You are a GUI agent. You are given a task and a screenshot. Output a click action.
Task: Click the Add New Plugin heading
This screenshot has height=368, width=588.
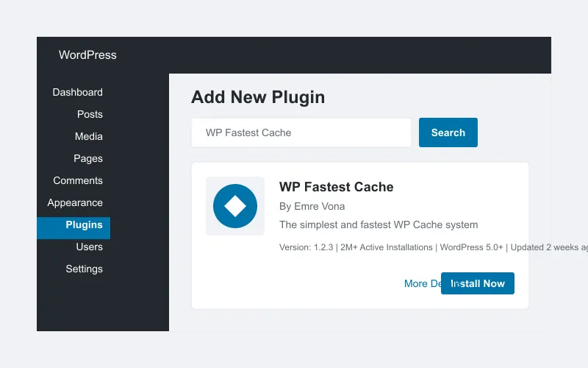click(258, 97)
